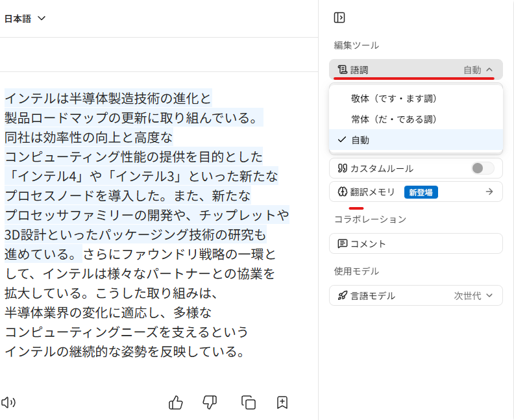Copy the translation using the copy icon

(x=248, y=402)
